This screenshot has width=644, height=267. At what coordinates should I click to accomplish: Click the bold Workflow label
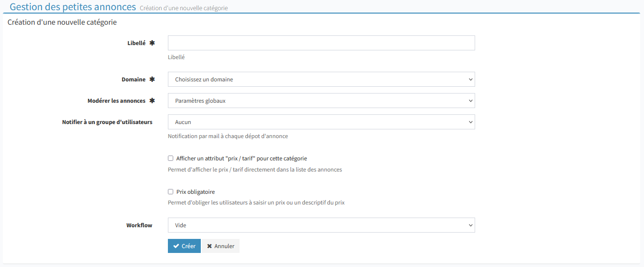[x=139, y=225]
